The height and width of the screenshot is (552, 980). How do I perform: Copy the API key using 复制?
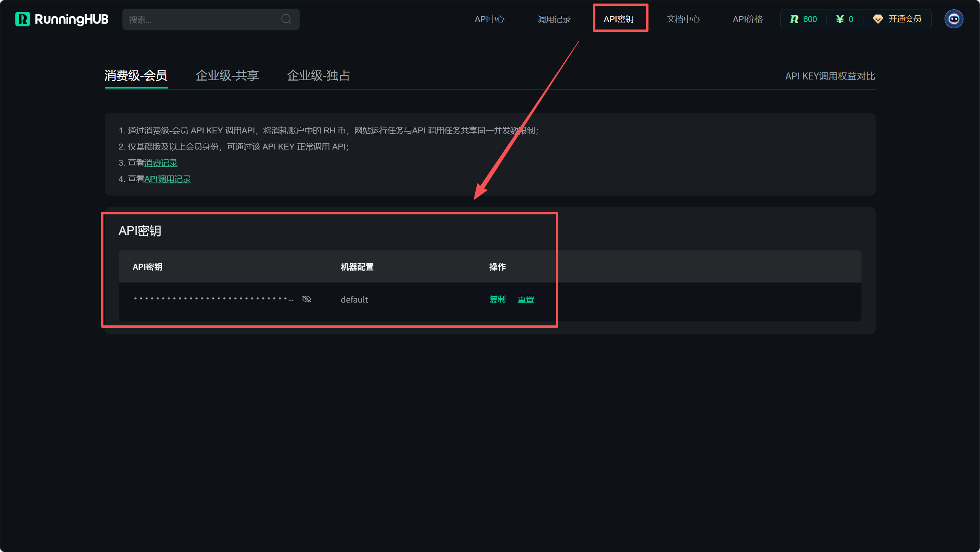tap(497, 299)
